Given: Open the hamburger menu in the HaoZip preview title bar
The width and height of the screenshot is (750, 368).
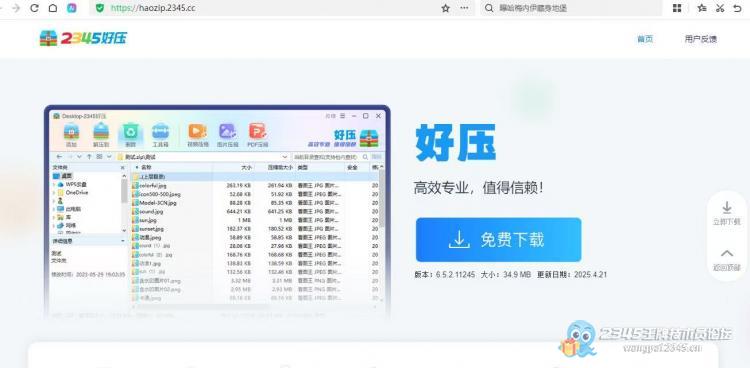Looking at the screenshot, I should (x=342, y=116).
